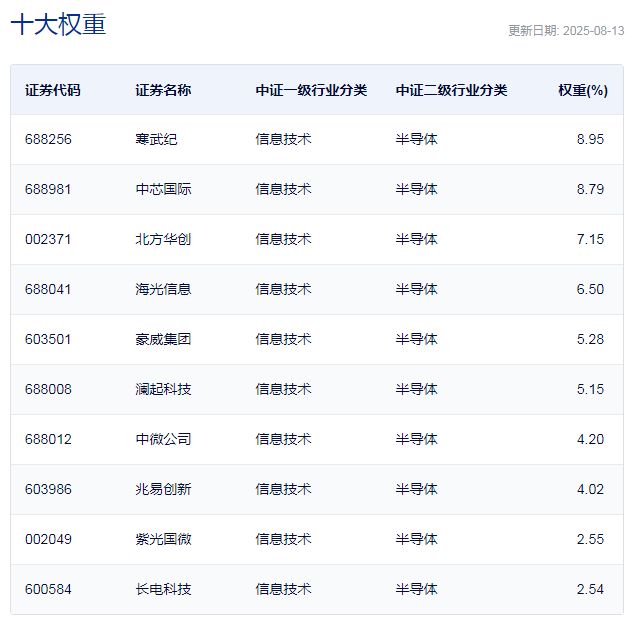Click the 证券代码 column header
This screenshot has width=632, height=620.
[53, 90]
